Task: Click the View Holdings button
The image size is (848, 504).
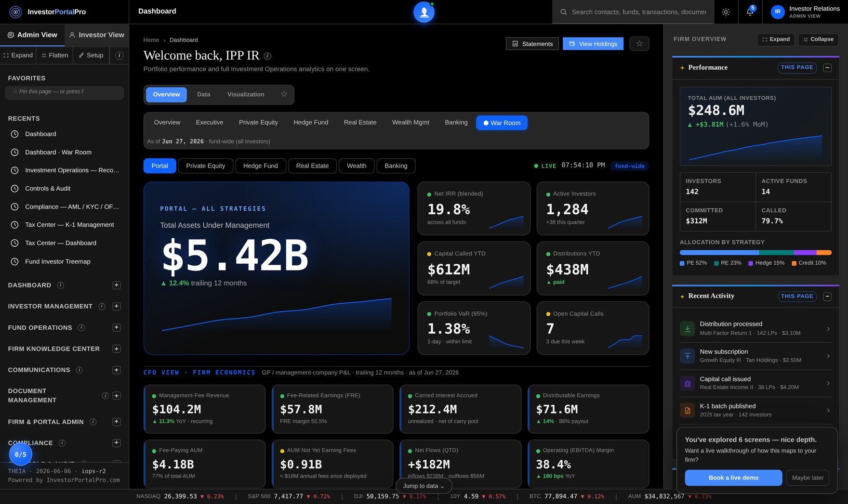Action: pos(593,44)
